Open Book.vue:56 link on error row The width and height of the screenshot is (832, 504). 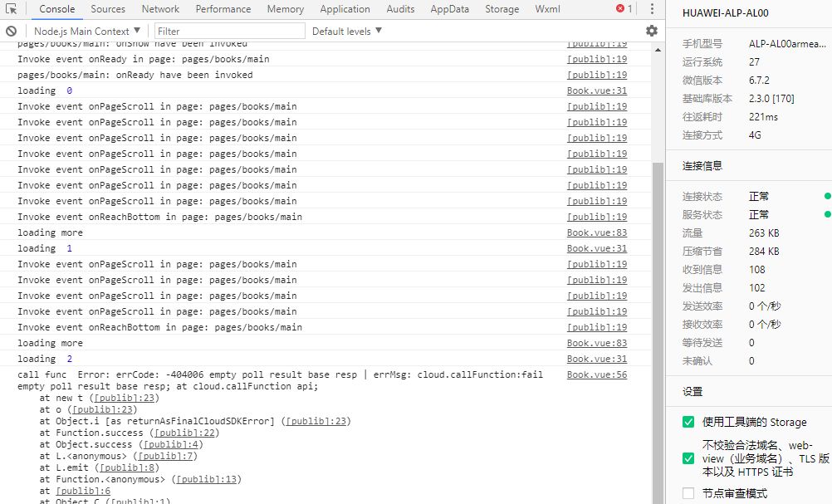pyautogui.click(x=597, y=374)
